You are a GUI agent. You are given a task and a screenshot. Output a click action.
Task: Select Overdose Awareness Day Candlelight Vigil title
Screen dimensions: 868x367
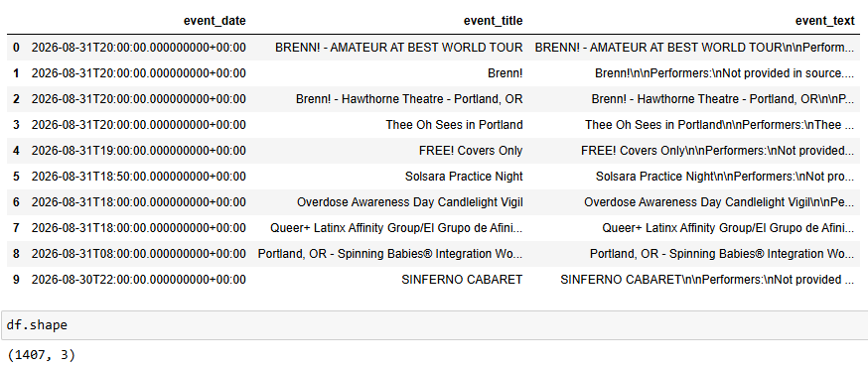(x=409, y=202)
